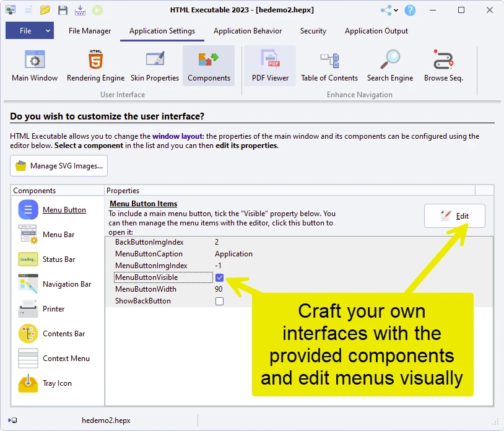Screen dimensions: 504x431
Task: Open the File menu dropdown
Action: point(29,30)
